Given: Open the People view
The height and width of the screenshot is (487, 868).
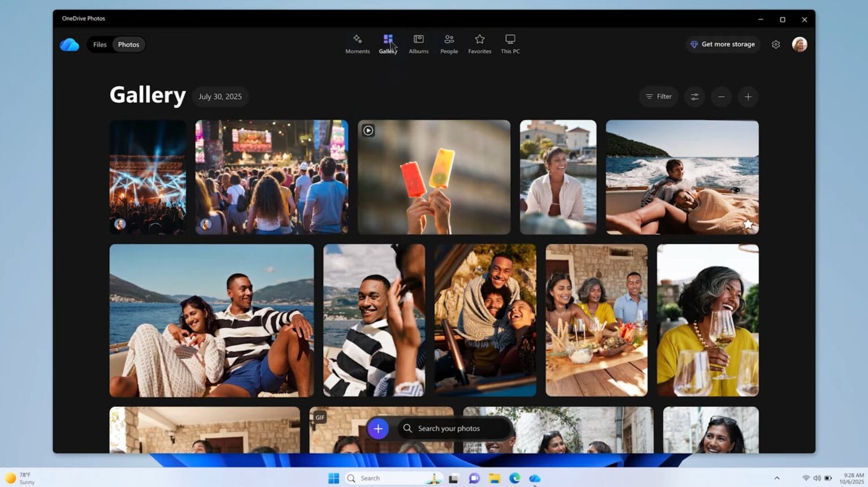Looking at the screenshot, I should point(449,44).
